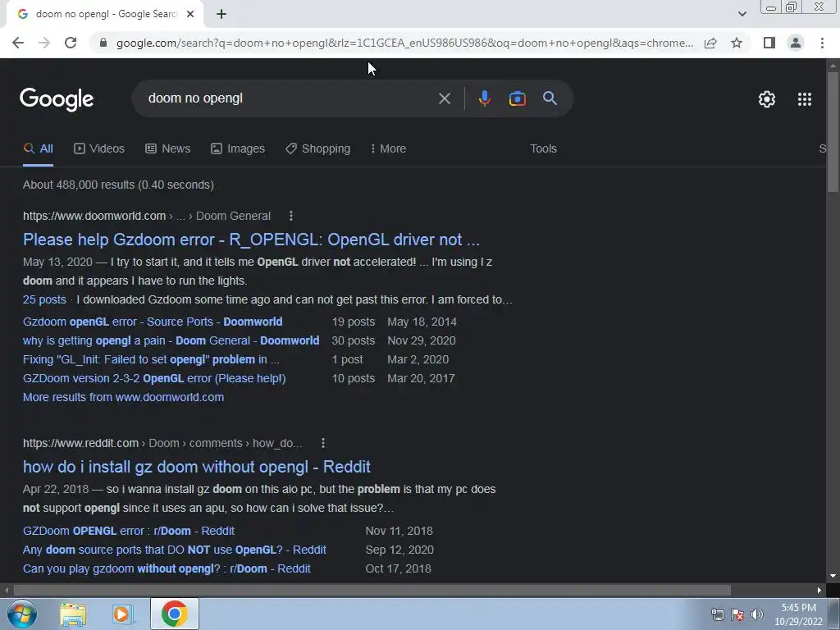Open the search Tools options
Viewport: 840px width, 630px height.
click(543, 149)
